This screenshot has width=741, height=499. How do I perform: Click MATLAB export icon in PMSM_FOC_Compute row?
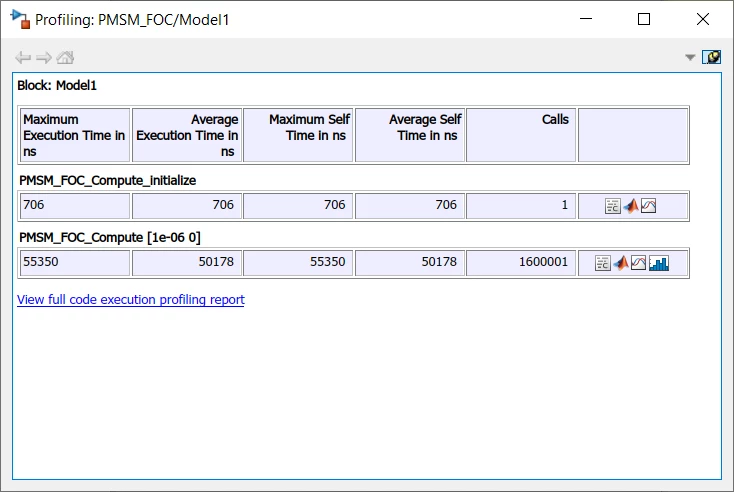[620, 263]
